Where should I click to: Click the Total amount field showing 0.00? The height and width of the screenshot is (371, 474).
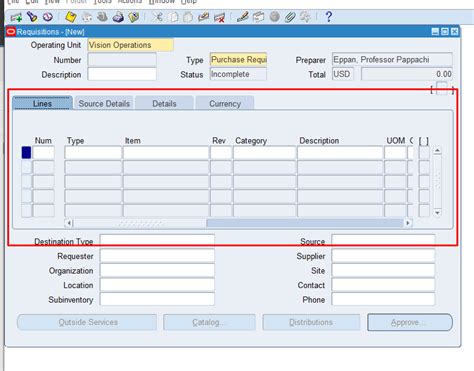[x=407, y=74]
